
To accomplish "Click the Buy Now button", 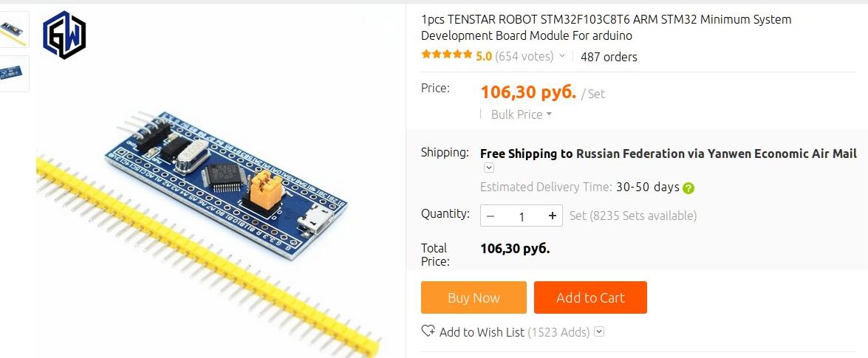I will pyautogui.click(x=474, y=297).
